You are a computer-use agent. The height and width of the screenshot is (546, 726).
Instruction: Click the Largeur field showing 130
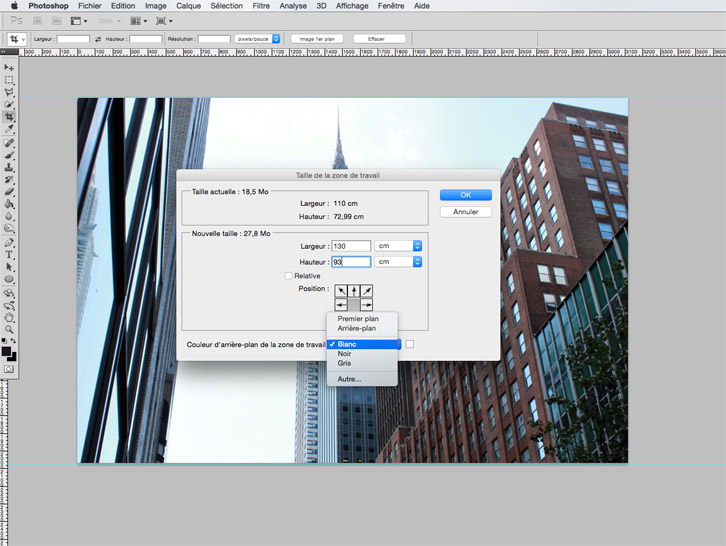(x=351, y=246)
